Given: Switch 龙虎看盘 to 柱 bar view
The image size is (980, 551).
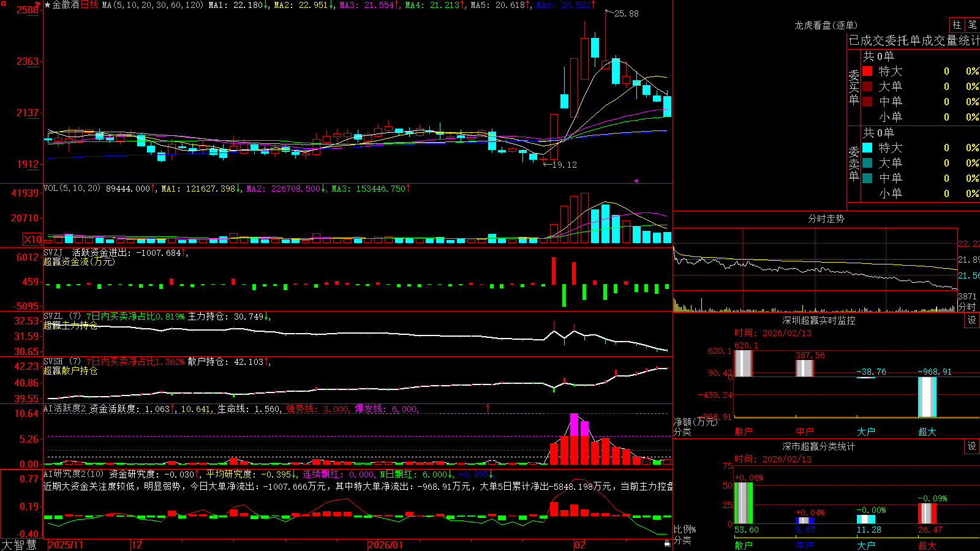Looking at the screenshot, I should pos(956,24).
